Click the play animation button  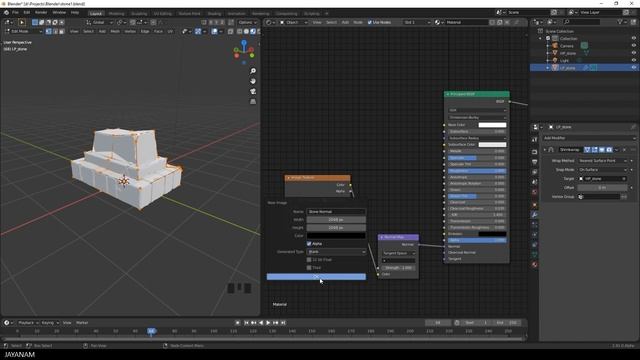[x=268, y=323]
